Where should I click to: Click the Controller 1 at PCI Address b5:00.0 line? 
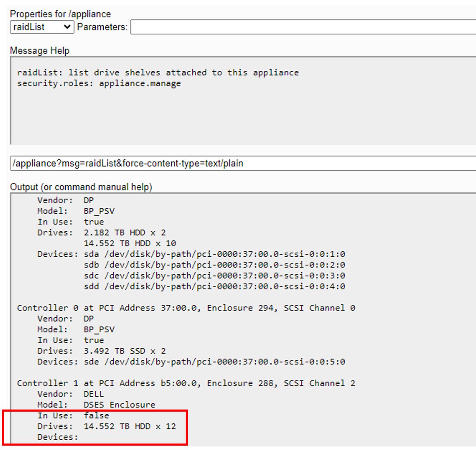[186, 383]
